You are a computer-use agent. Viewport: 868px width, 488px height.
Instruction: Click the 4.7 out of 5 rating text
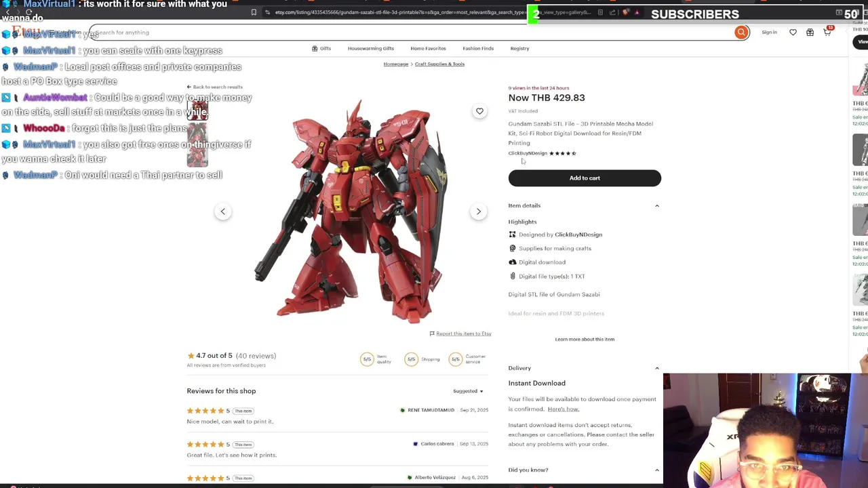coord(214,356)
